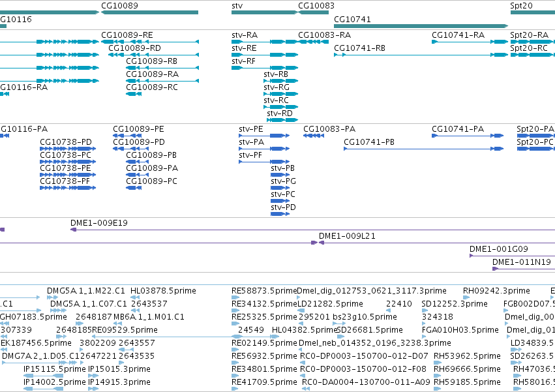Select EST RC0-DA0004-130700-011-A09
This screenshot has width=555, height=392.
tap(306, 389)
